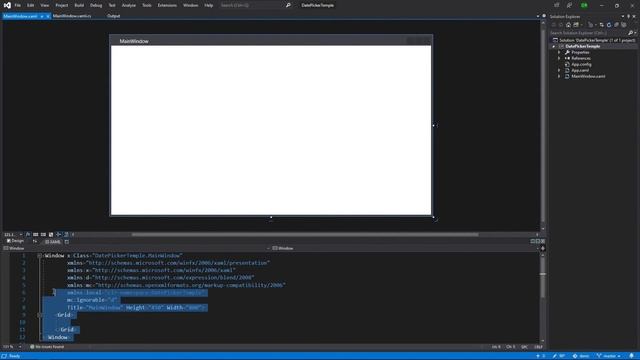Close the Solution Explorer panel
This screenshot has height=360, width=640.
point(634,17)
